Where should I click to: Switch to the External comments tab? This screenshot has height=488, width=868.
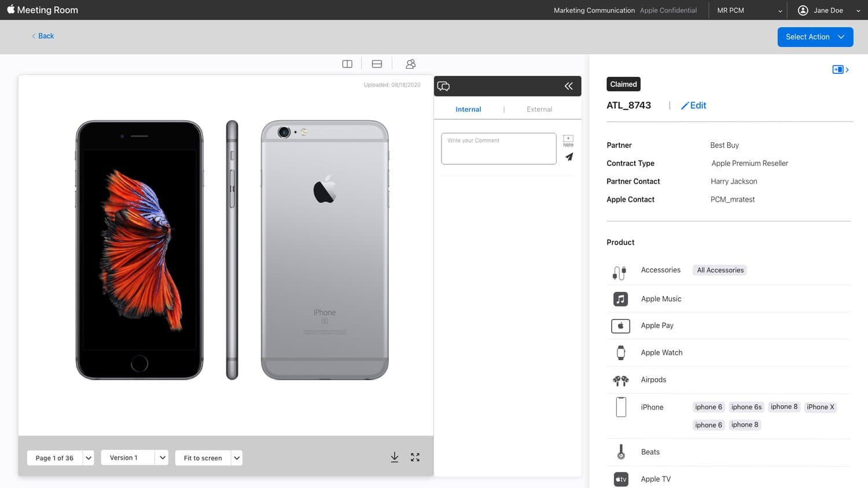point(539,109)
